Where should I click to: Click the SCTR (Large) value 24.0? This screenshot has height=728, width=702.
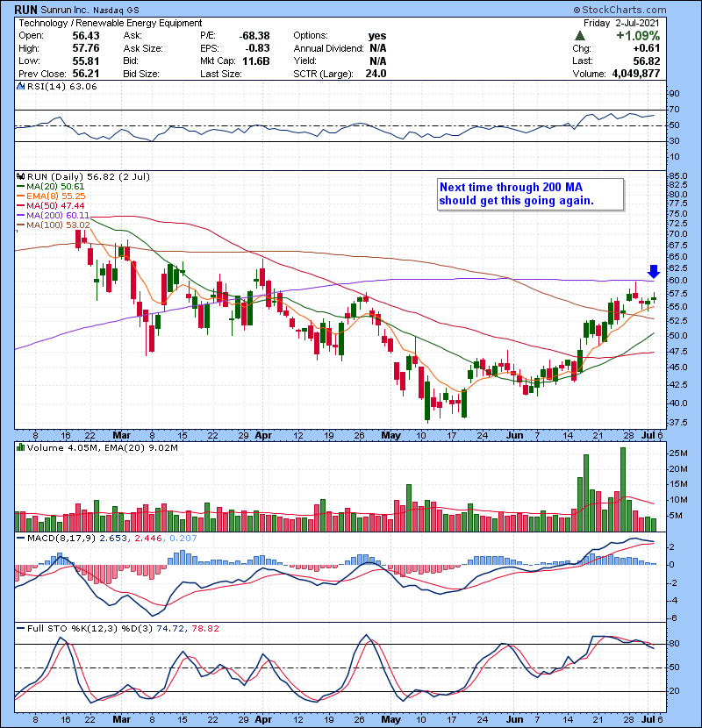point(376,74)
